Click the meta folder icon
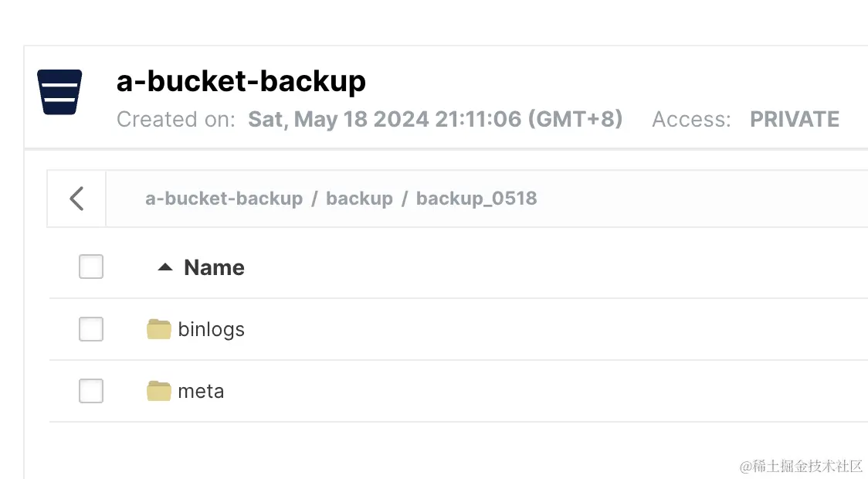 pos(158,391)
